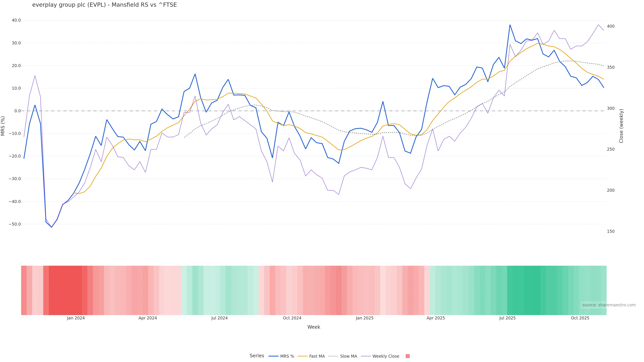Click the "Close (weekly)" right axis title

621,126
